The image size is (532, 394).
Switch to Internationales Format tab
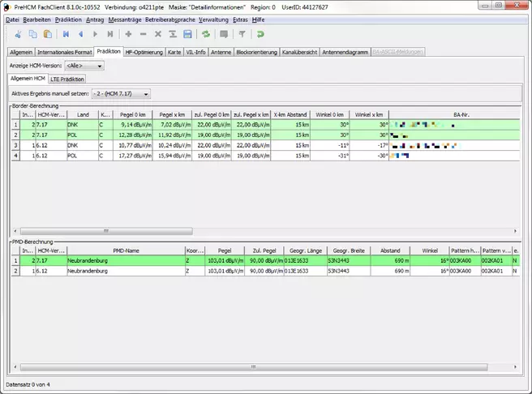[x=64, y=52]
